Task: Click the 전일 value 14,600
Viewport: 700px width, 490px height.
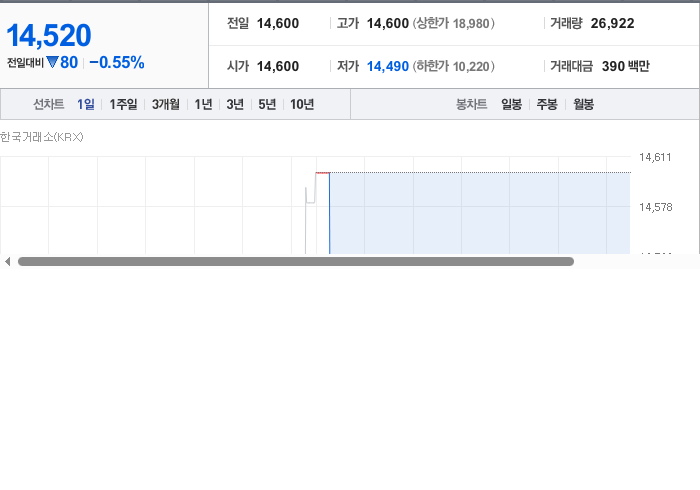Action: pos(278,23)
